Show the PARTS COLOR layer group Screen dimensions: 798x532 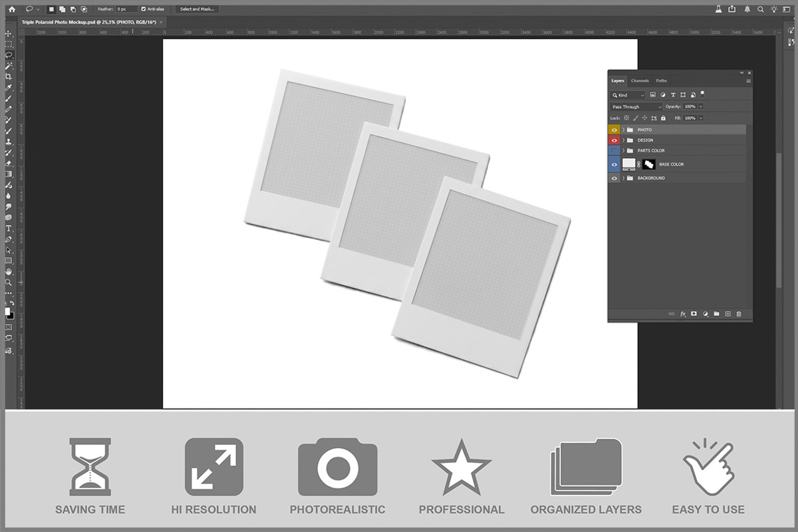coord(614,150)
